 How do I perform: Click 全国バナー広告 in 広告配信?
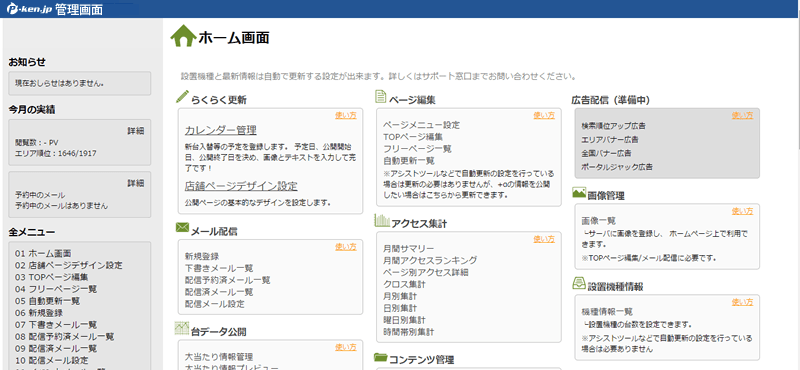[606, 153]
